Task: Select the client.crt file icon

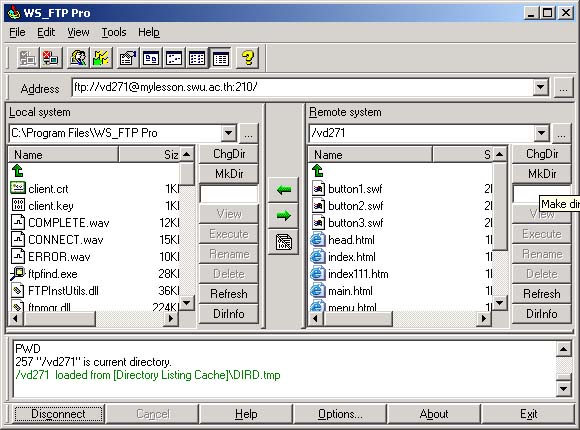Action: click(18, 188)
